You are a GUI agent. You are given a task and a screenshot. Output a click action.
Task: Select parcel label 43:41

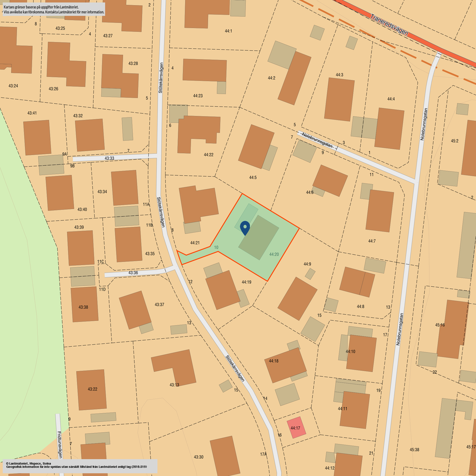(32, 113)
